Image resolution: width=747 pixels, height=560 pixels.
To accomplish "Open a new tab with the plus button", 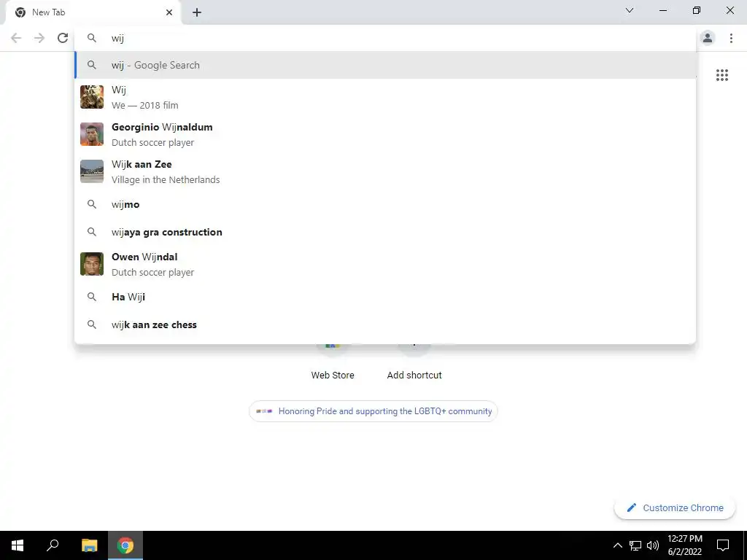I will point(197,12).
